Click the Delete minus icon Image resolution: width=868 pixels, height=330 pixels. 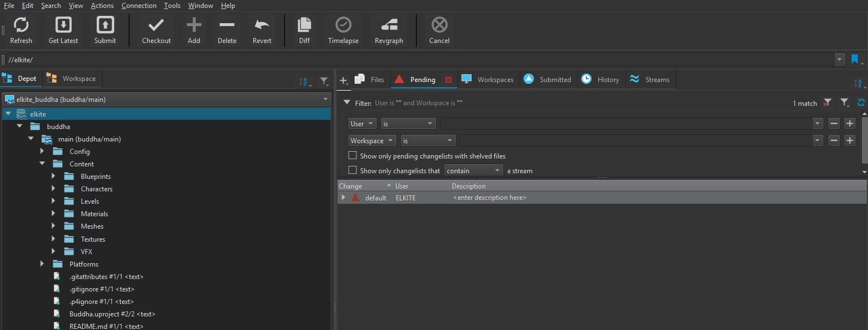[x=227, y=25]
